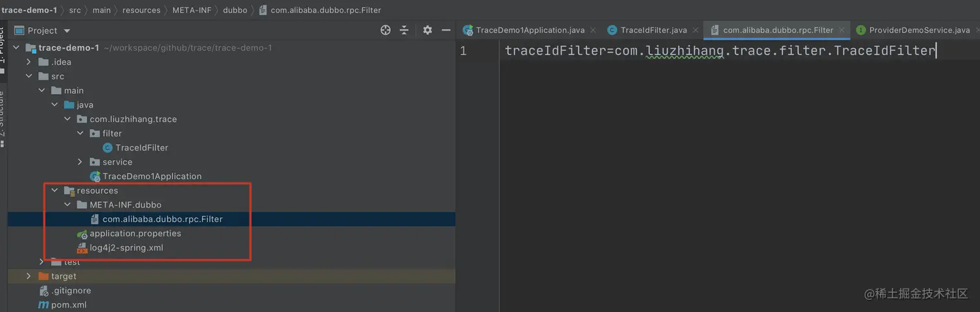Screen dimensions: 980x312
Task: Click the pom.xml Maven icon
Action: click(43, 305)
